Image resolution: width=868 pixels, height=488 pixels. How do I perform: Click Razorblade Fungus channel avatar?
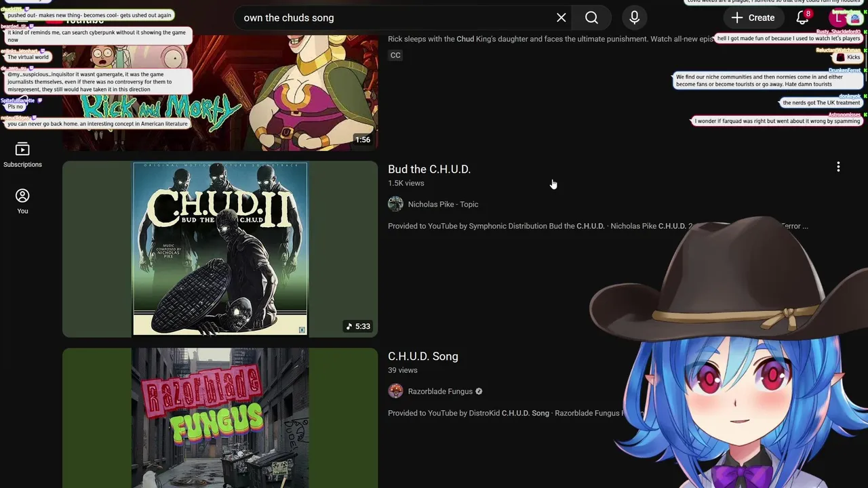[395, 391]
